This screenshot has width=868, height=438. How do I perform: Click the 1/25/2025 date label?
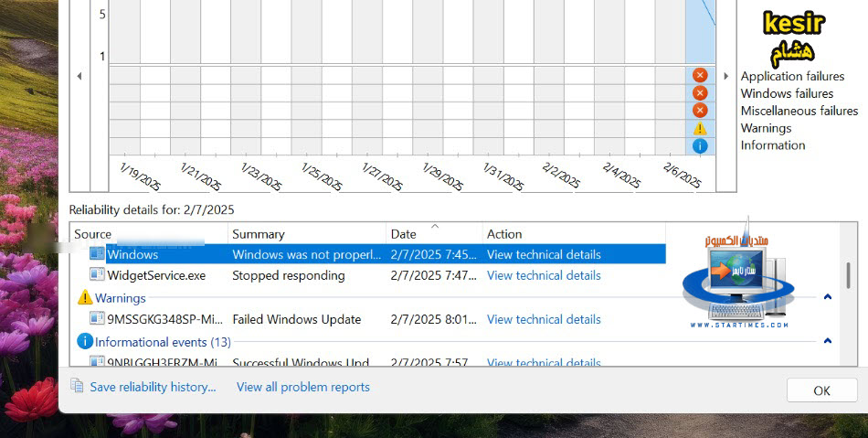322,176
